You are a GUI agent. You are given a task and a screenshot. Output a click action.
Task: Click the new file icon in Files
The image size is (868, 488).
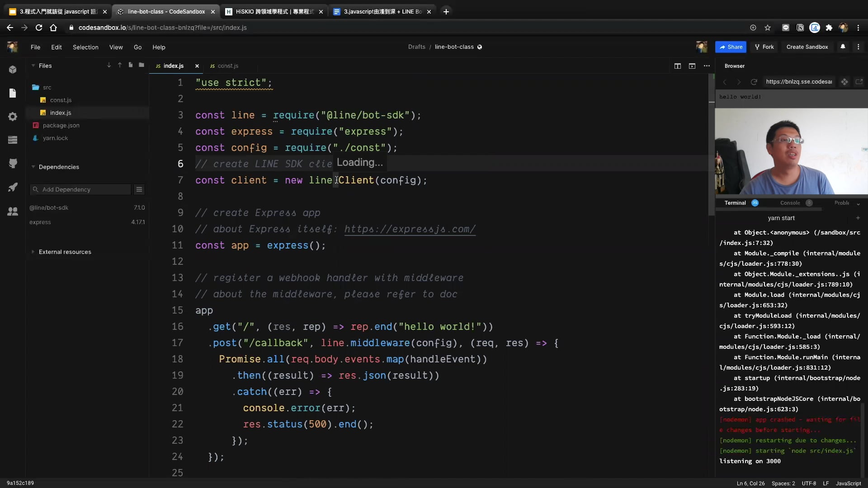coord(131,65)
